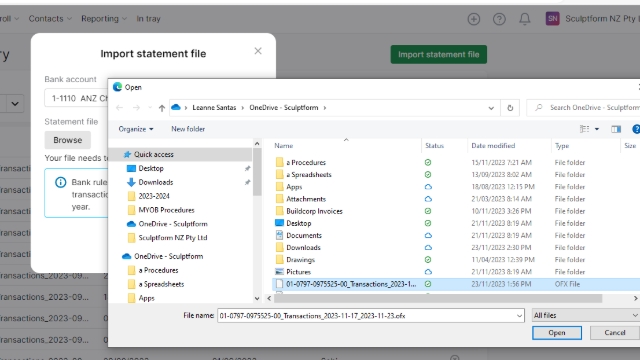
Task: Select the Pictures folder in file list
Action: point(298,272)
